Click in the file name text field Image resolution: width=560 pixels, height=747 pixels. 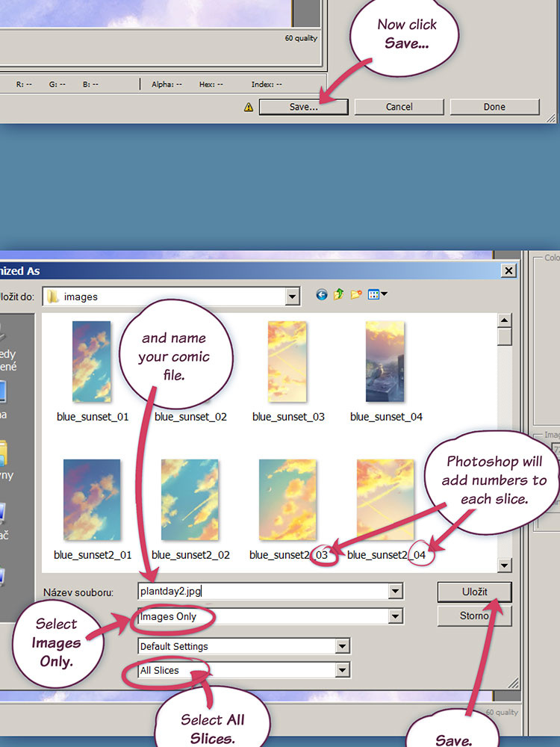tap(261, 592)
